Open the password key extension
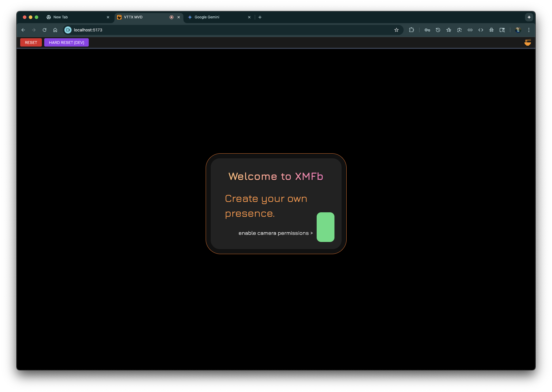The image size is (552, 392). [427, 30]
